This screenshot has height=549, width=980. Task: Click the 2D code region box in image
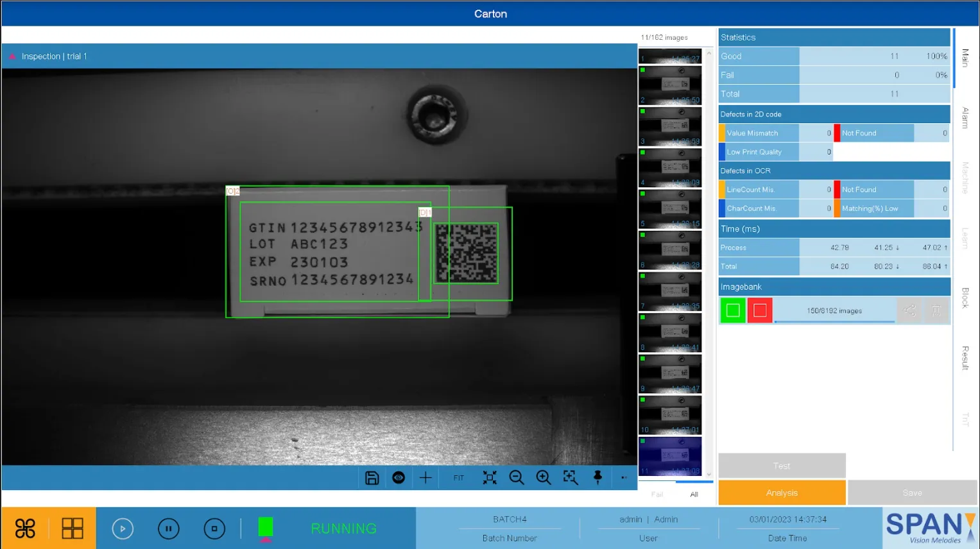465,253
